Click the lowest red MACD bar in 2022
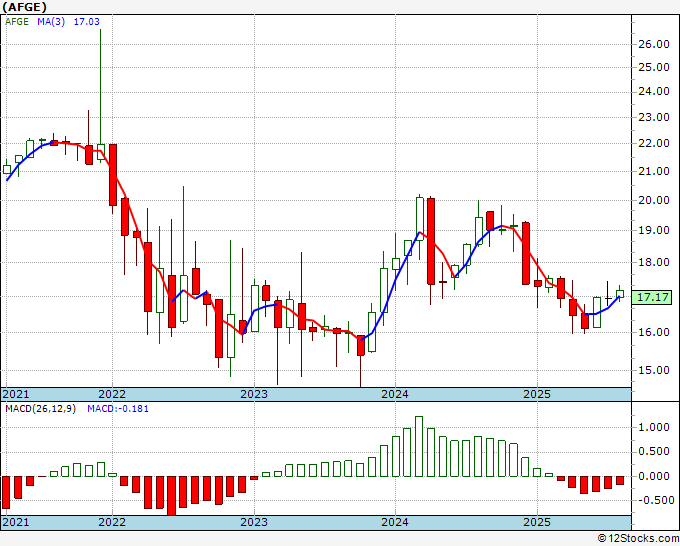 tap(172, 496)
